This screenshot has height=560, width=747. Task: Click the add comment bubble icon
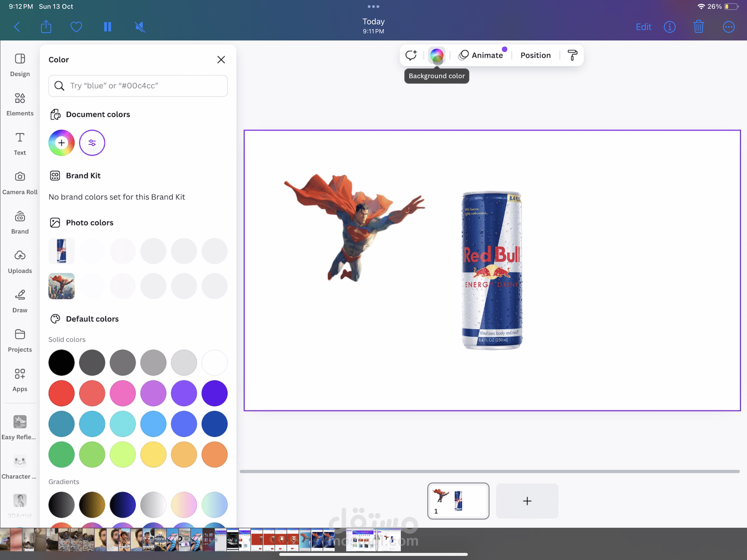pos(411,55)
